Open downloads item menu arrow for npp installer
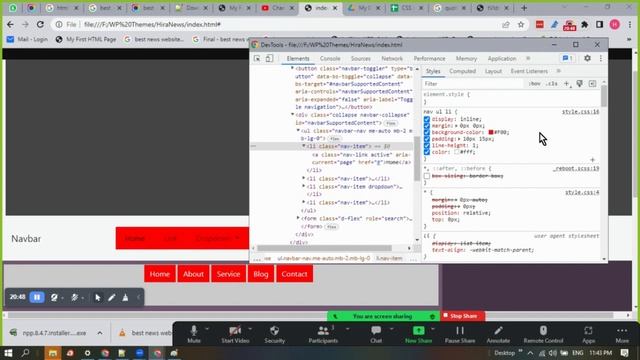 pyautogui.click(x=100, y=333)
